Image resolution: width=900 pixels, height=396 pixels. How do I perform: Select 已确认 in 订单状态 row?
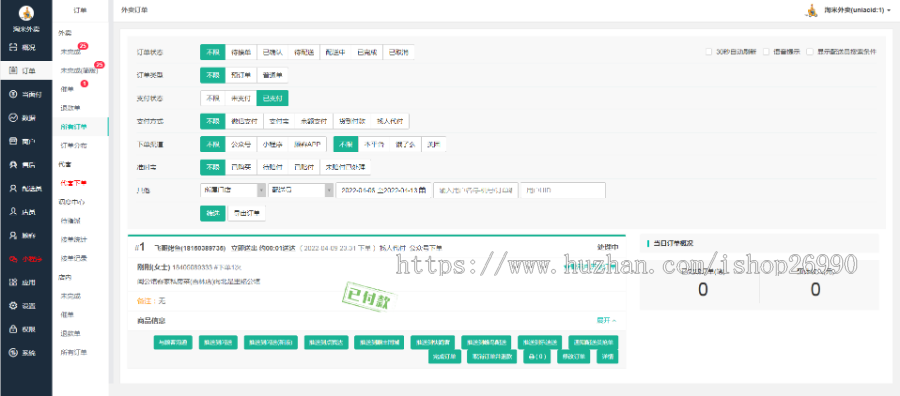point(272,52)
